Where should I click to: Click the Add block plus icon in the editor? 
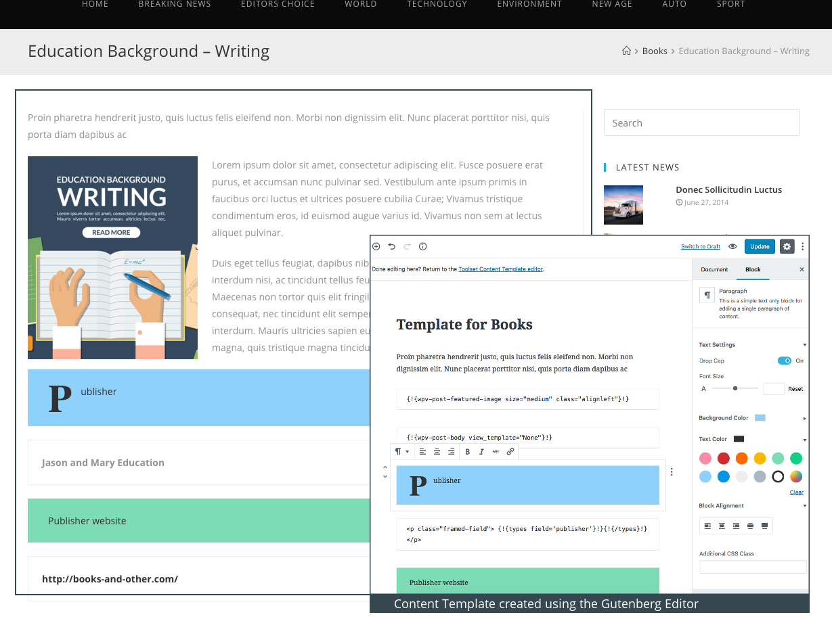point(376,247)
